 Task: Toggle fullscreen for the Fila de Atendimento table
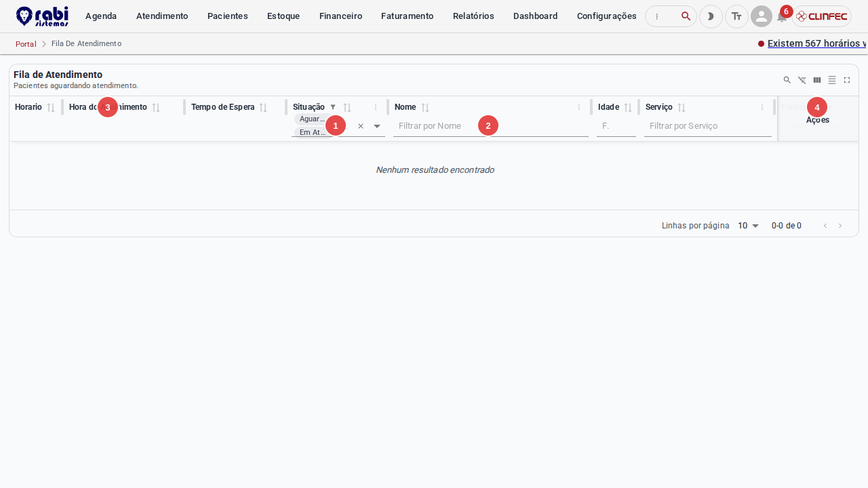[x=847, y=80]
